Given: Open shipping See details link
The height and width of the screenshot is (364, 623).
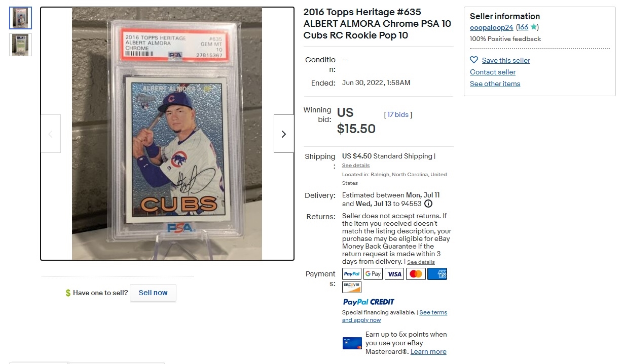Looking at the screenshot, I should (x=356, y=166).
